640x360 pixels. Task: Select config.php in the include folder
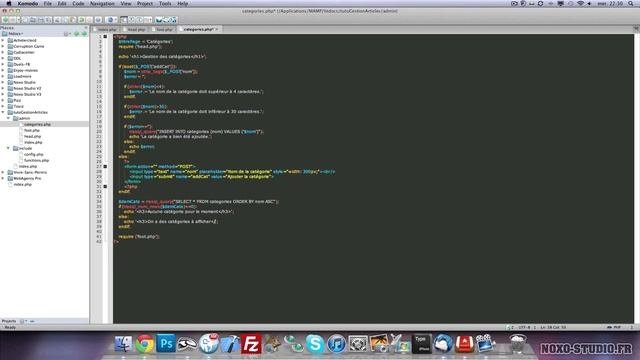pos(33,154)
